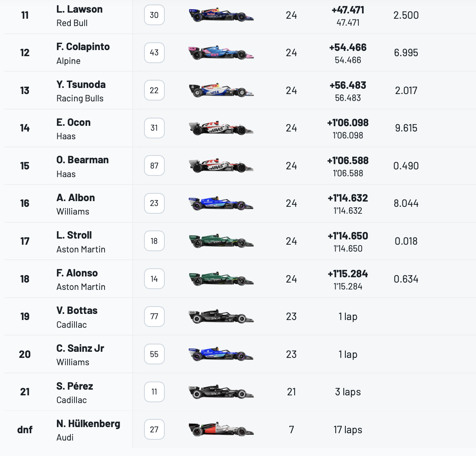Click L. Lawson's Red Bull car image

(221, 15)
